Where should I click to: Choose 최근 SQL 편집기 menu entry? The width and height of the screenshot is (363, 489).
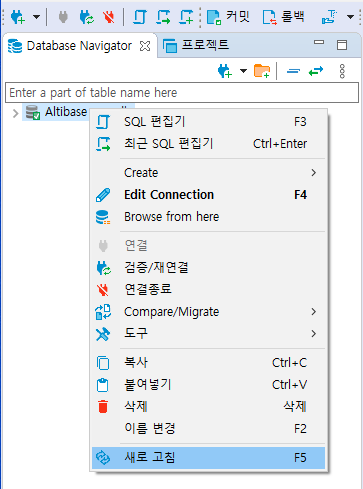click(x=208, y=144)
